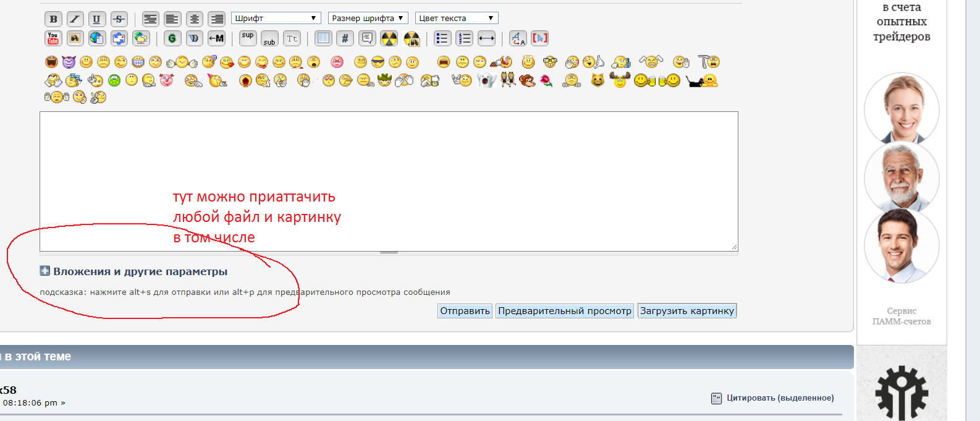Viewport: 980px width, 421px height.
Task: Insert the angel halo smiley
Action: [528, 62]
